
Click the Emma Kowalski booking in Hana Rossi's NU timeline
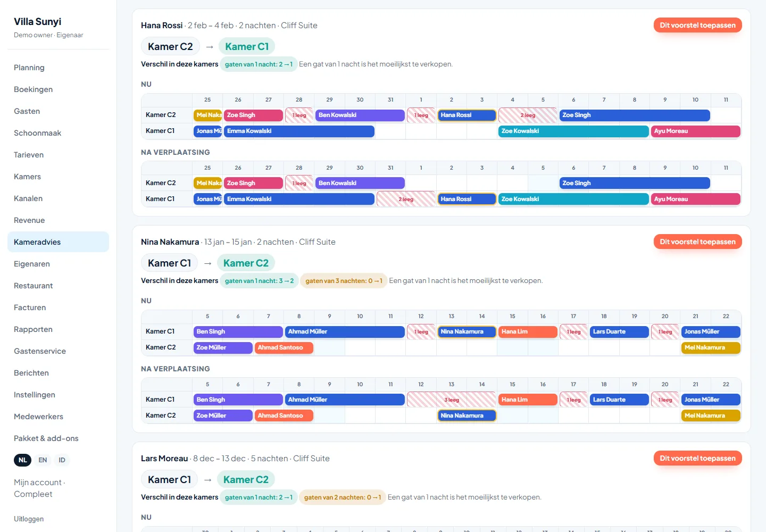coord(299,131)
